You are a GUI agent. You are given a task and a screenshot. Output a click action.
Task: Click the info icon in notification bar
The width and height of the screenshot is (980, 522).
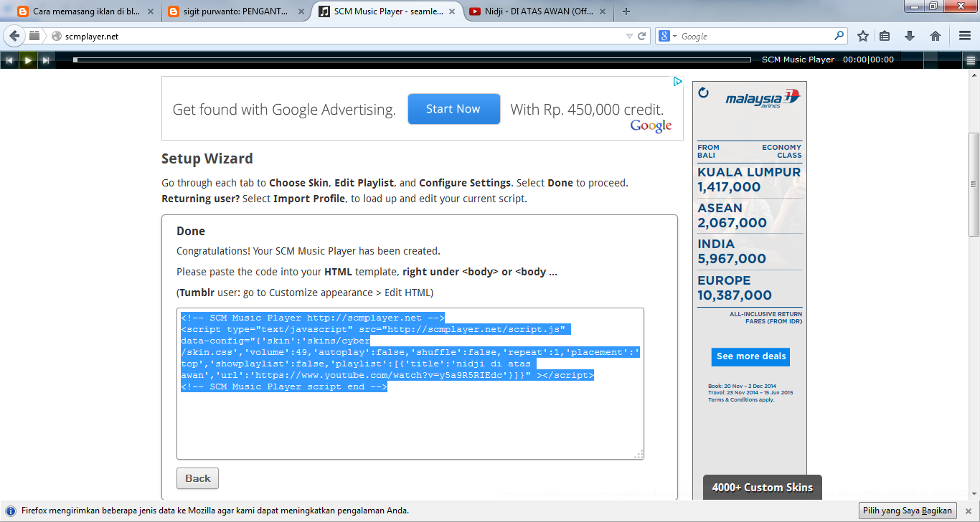[11, 511]
